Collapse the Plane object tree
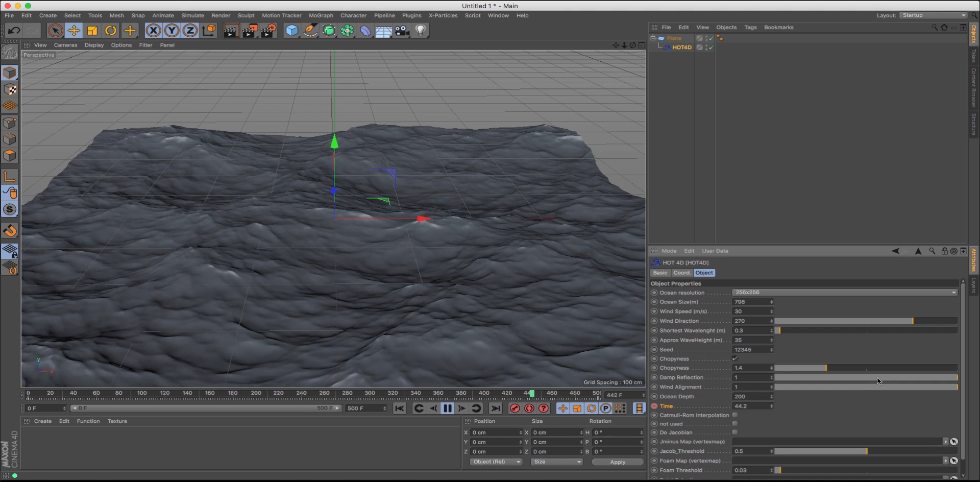This screenshot has width=980, height=482. click(652, 38)
